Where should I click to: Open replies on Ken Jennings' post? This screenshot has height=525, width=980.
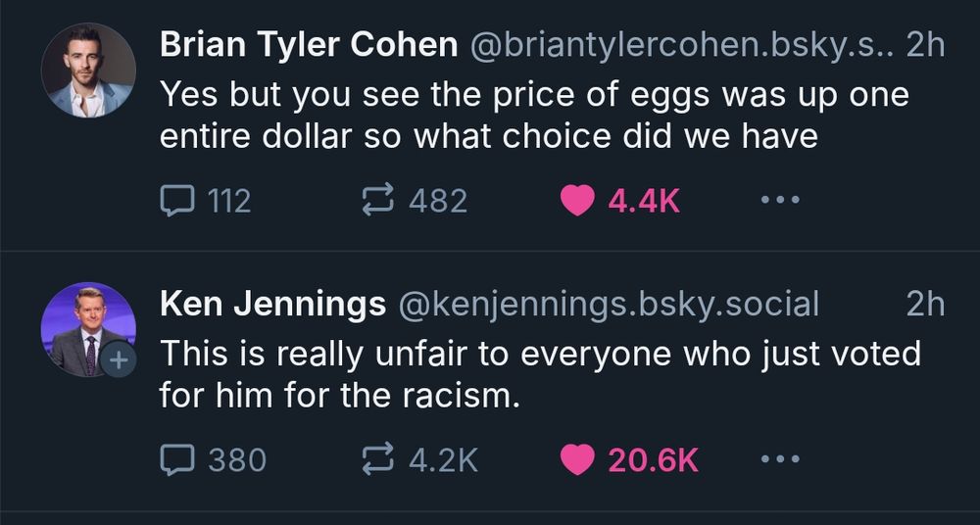(213, 459)
